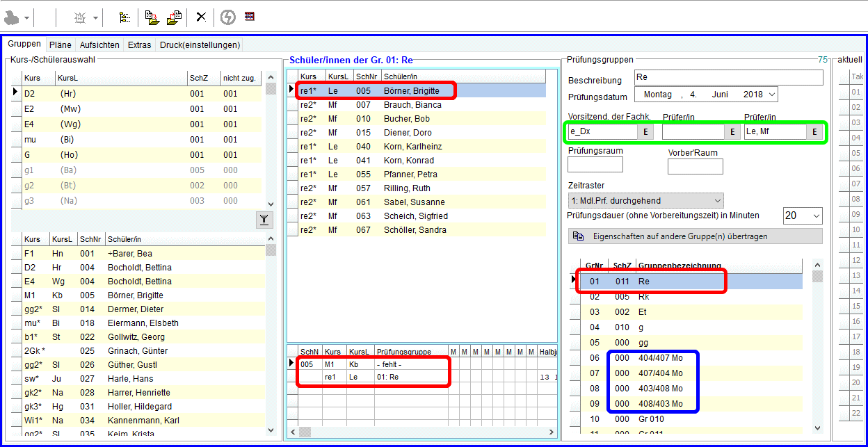Image resolution: width=868 pixels, height=447 pixels.
Task: Open the Druck(einstellungen) tab
Action: (200, 45)
